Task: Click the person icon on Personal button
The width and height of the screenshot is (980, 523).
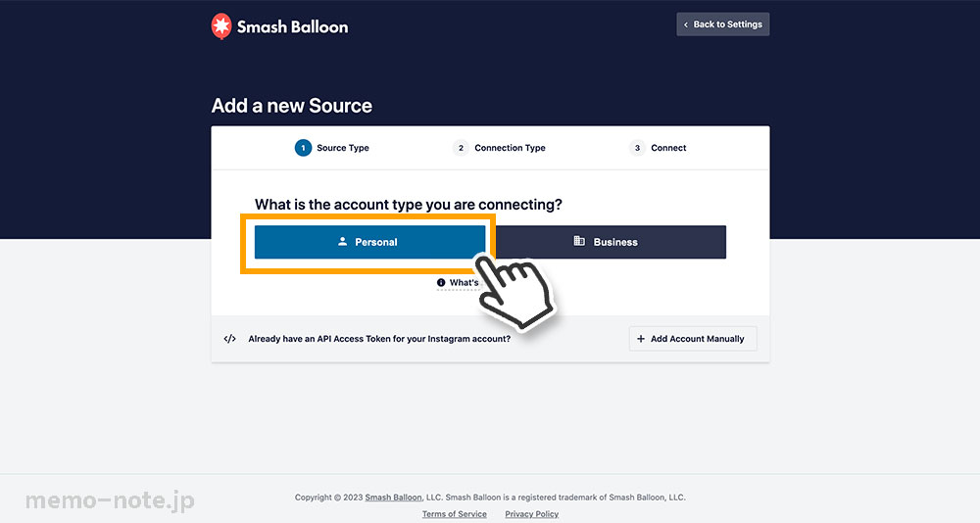Action: 342,241
